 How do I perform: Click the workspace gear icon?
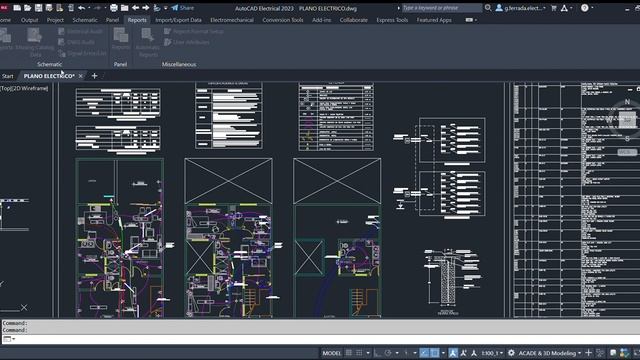coord(511,353)
